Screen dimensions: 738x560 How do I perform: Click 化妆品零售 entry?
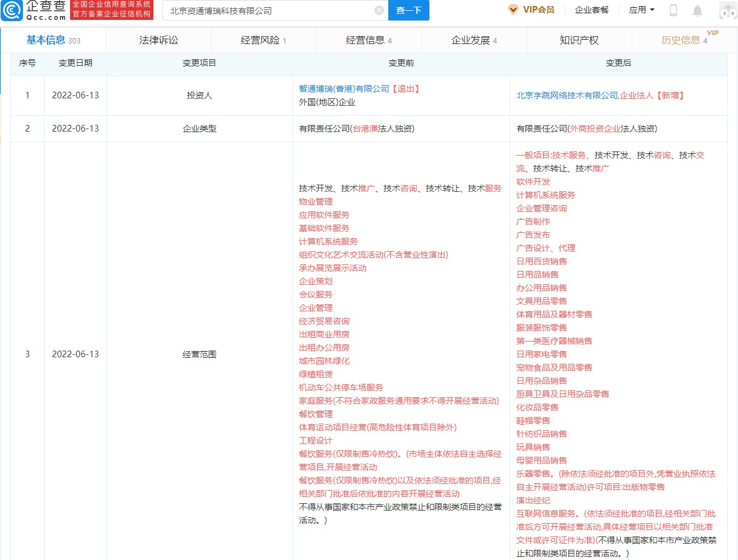(537, 407)
